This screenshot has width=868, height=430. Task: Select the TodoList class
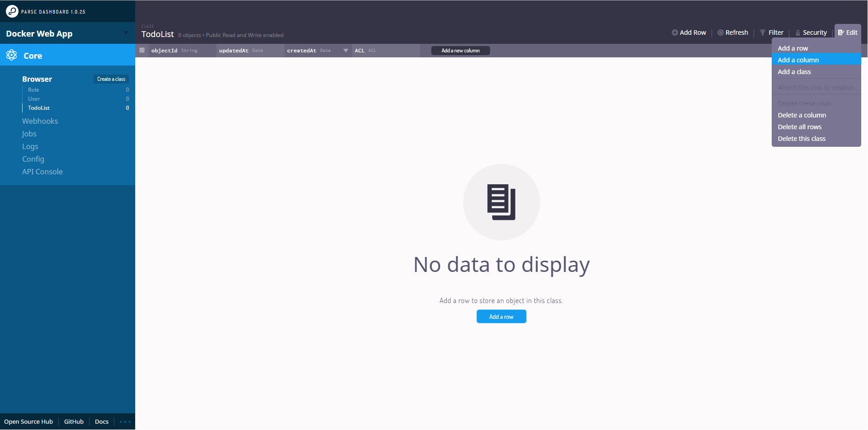39,108
